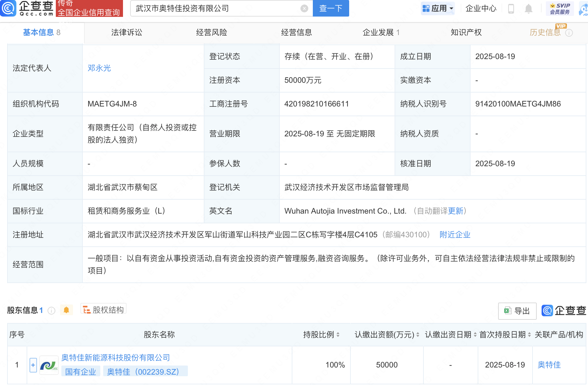Switch to 基本信息 tab
The image size is (588, 385).
tap(42, 32)
